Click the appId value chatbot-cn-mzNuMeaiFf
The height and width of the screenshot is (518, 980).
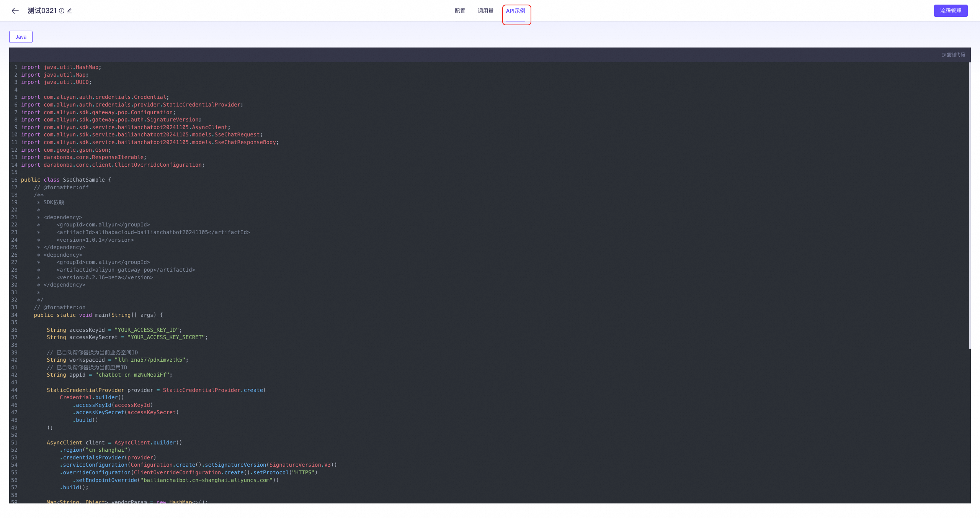[132, 375]
